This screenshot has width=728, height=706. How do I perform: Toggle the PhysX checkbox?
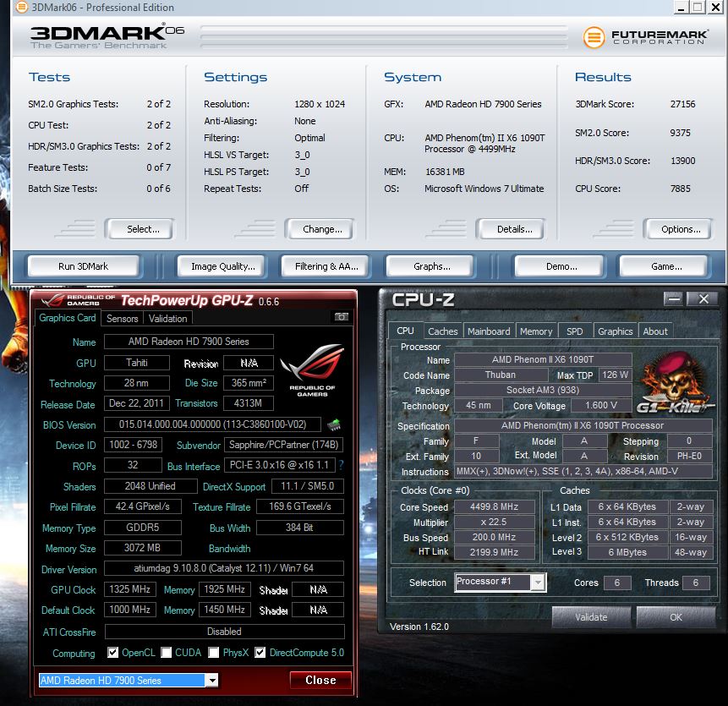click(x=214, y=652)
